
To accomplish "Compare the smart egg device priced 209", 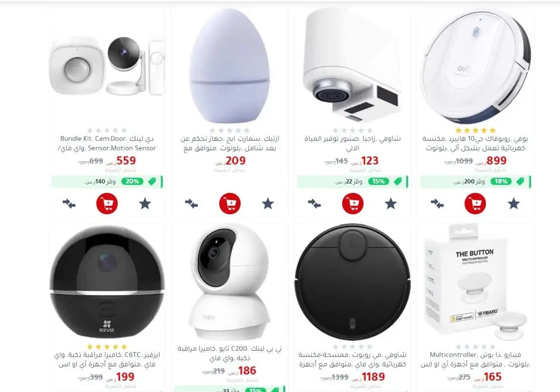I will pos(191,204).
